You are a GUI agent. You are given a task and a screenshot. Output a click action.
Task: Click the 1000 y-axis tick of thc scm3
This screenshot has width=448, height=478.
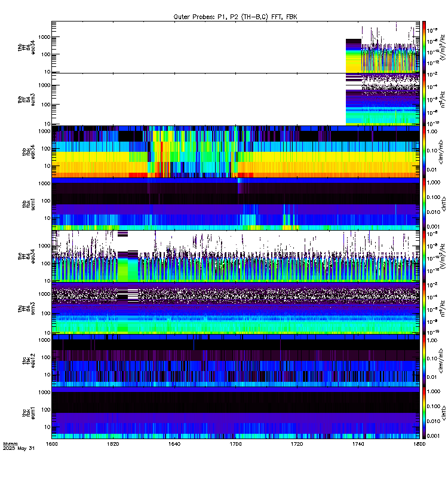pyautogui.click(x=44, y=294)
